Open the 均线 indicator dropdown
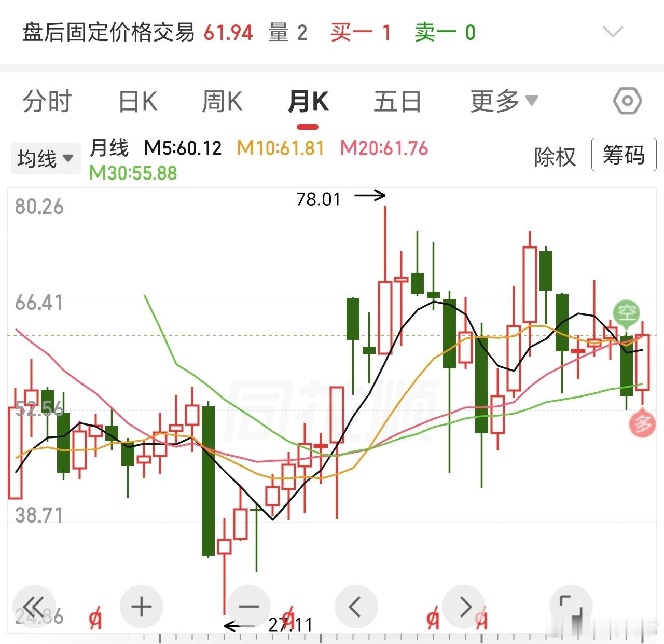 [x=46, y=158]
